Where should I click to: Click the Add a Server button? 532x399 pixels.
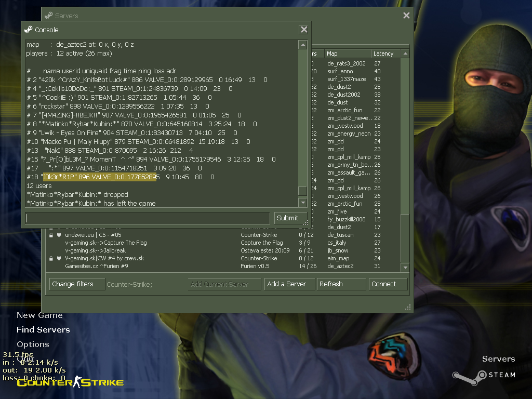point(289,284)
